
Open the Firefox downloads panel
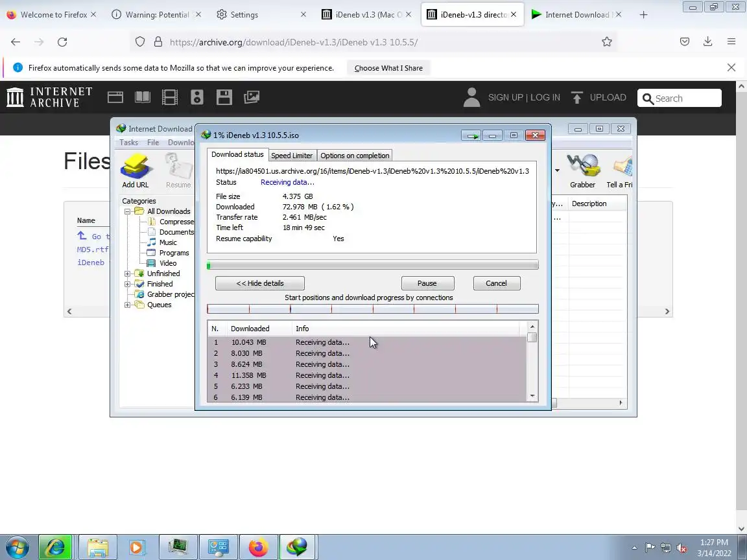click(708, 42)
